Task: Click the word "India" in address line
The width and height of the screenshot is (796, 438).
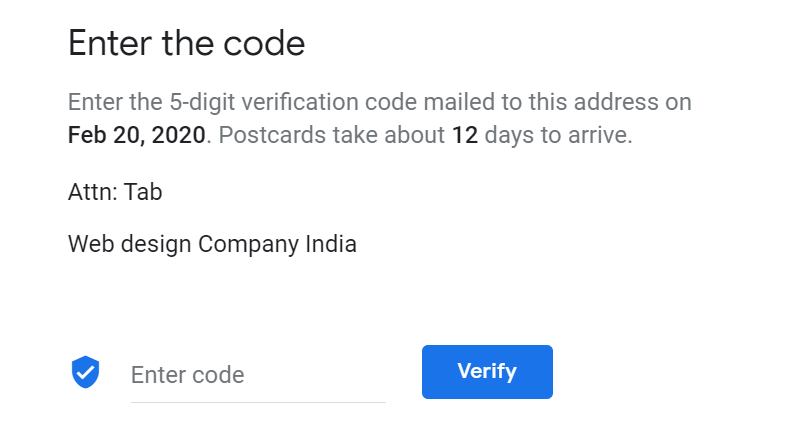Action: [x=331, y=244]
